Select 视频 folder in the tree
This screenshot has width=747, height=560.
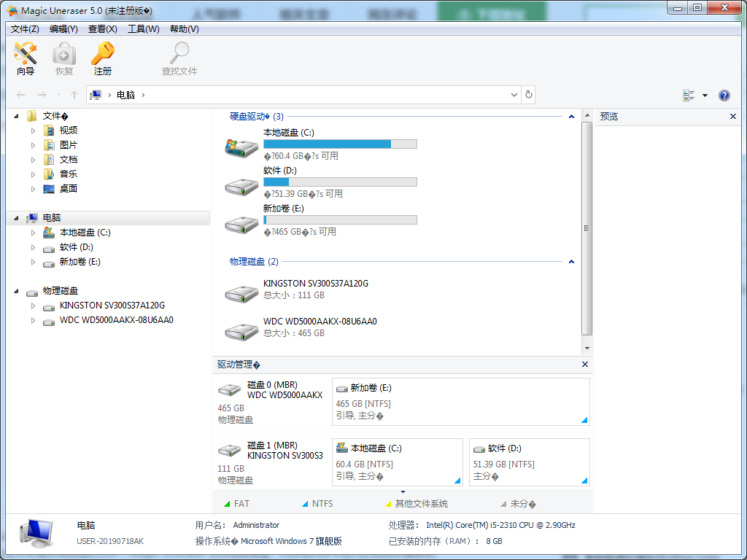[x=68, y=131]
